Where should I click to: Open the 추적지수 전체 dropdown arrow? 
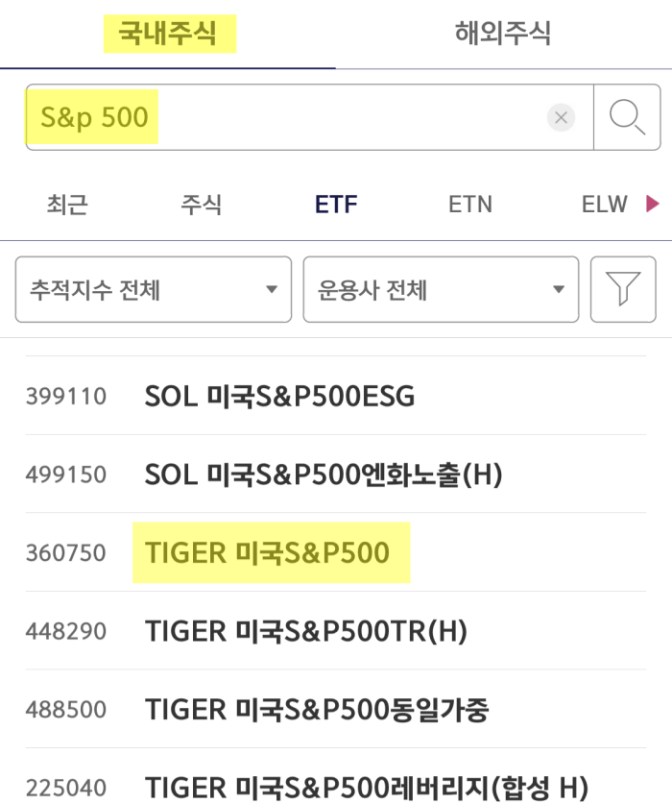point(273,289)
